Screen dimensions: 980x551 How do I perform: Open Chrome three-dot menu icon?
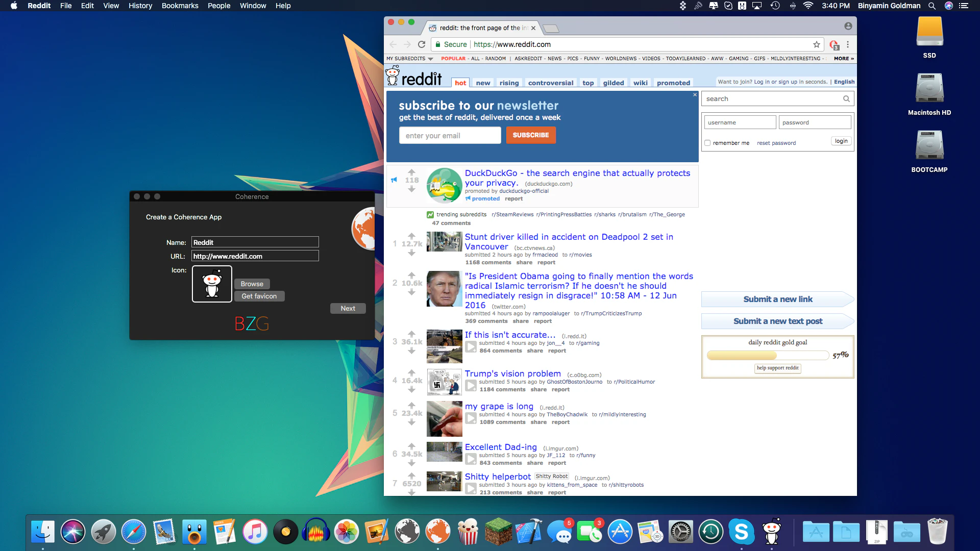tap(848, 44)
